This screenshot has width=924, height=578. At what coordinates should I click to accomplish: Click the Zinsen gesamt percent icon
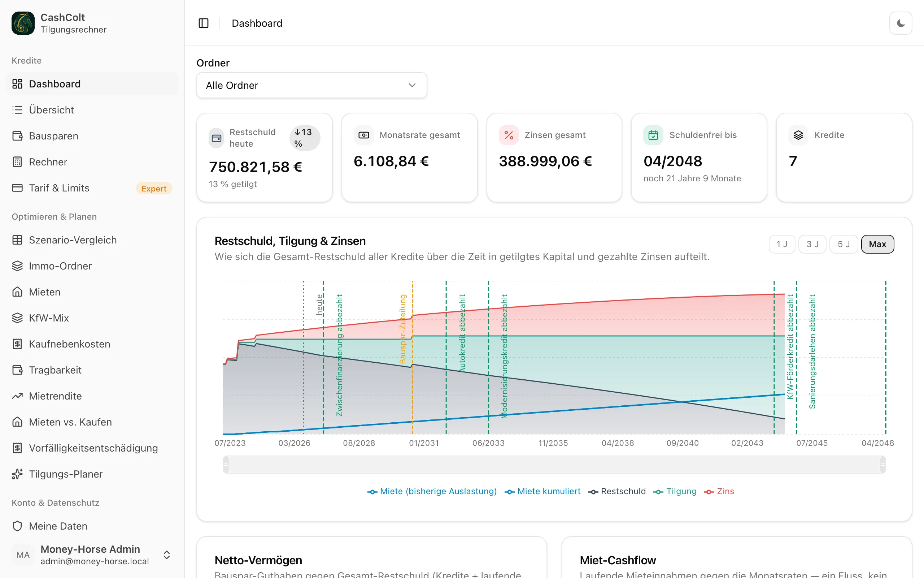[x=509, y=135]
